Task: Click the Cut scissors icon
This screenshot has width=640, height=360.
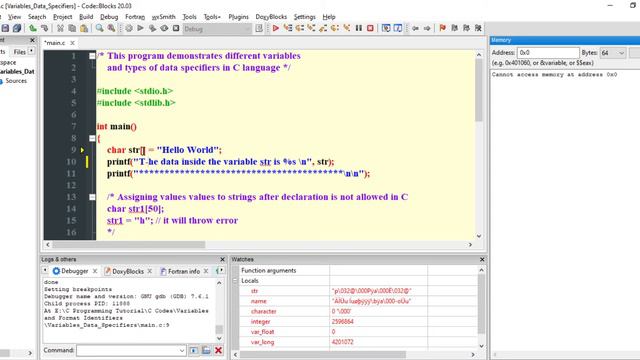Action: 60,28
